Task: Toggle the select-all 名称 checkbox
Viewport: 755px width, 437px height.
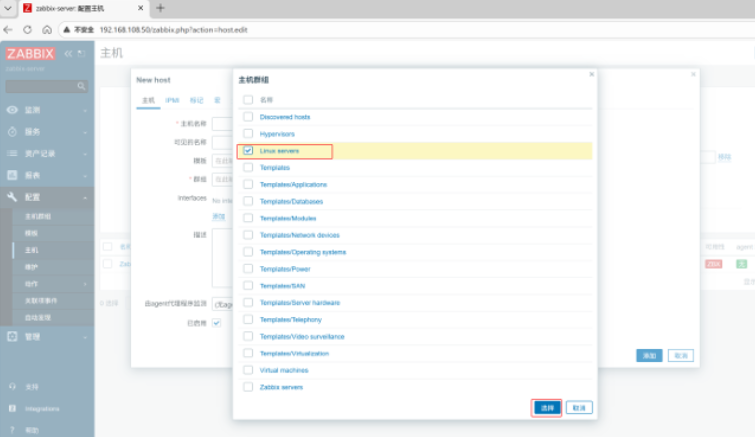Action: click(248, 100)
